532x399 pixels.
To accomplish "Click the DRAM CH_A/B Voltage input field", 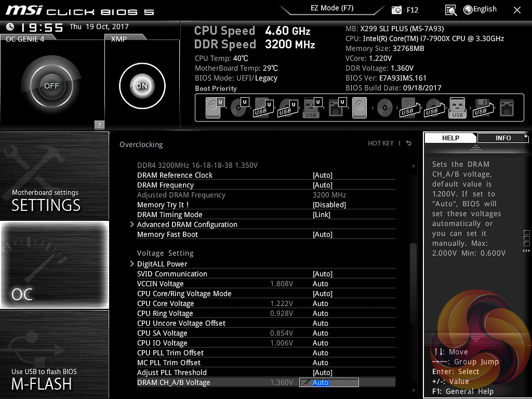I will coord(329,382).
